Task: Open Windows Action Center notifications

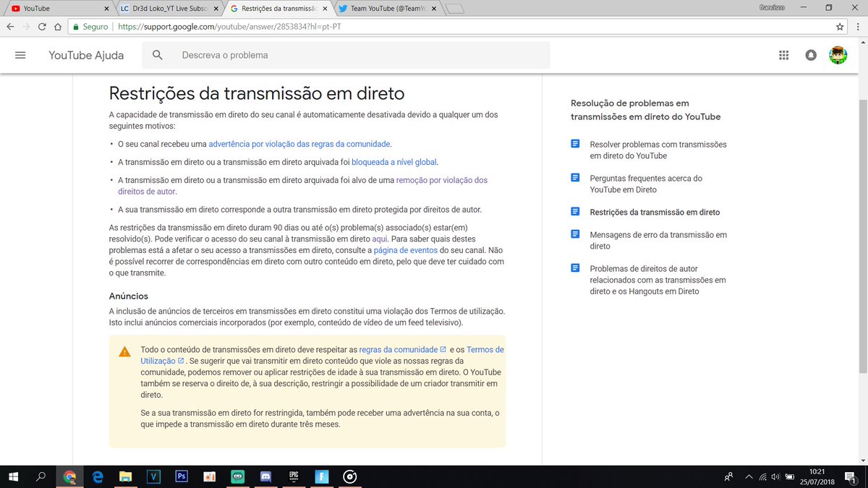Action: tap(850, 476)
